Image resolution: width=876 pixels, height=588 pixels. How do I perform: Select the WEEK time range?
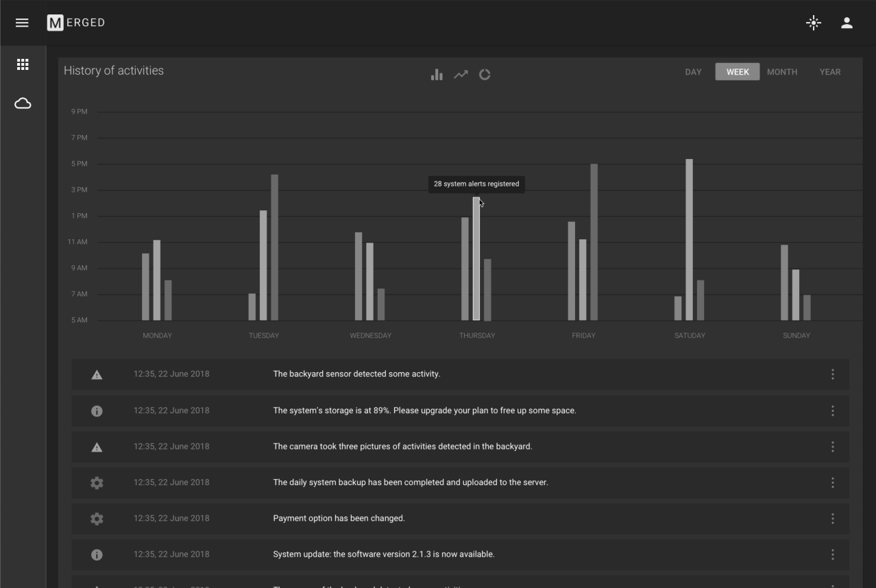click(738, 72)
